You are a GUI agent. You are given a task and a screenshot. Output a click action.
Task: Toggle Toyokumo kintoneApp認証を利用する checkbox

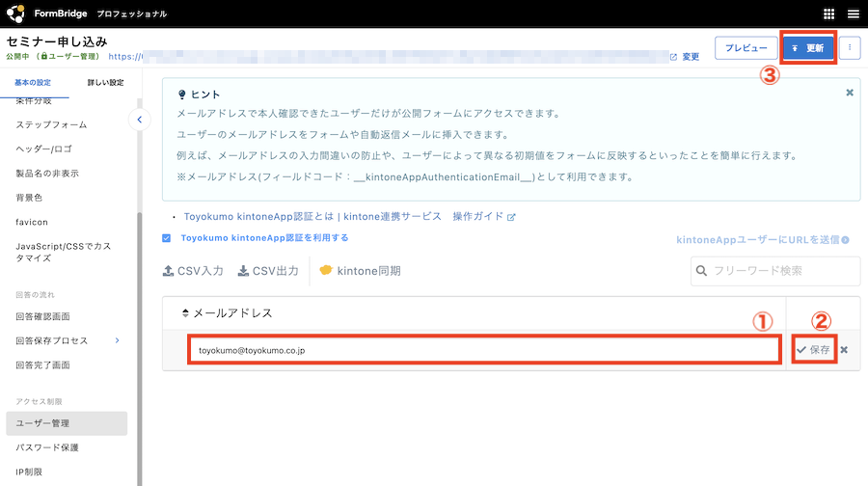(x=167, y=237)
